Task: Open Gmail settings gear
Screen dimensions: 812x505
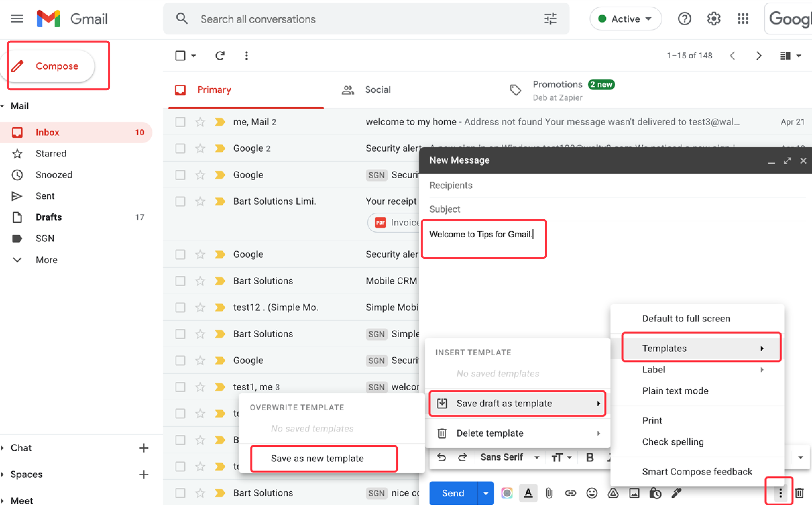Action: (714, 19)
